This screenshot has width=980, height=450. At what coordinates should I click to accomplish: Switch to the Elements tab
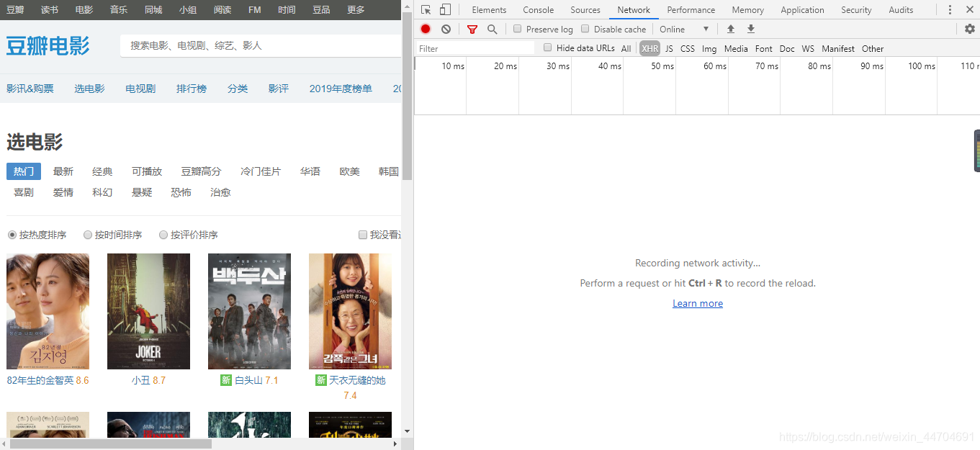coord(489,9)
